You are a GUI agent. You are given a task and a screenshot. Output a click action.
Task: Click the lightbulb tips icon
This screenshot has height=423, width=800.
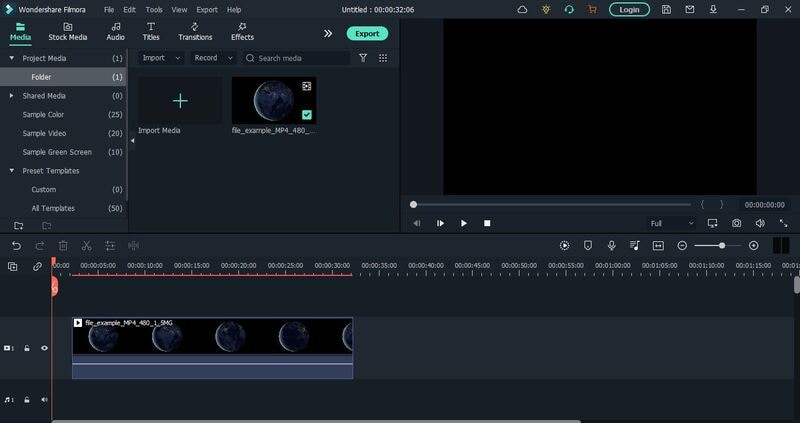(546, 10)
